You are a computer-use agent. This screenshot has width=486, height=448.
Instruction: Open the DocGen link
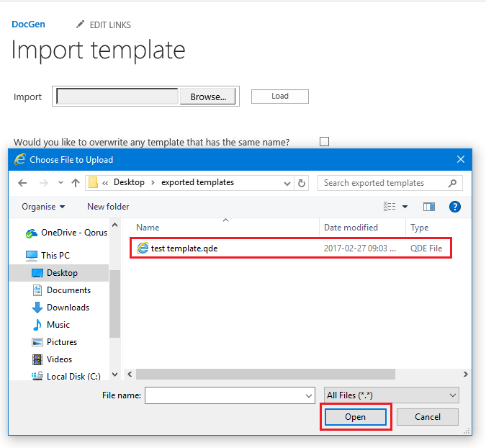pyautogui.click(x=28, y=24)
